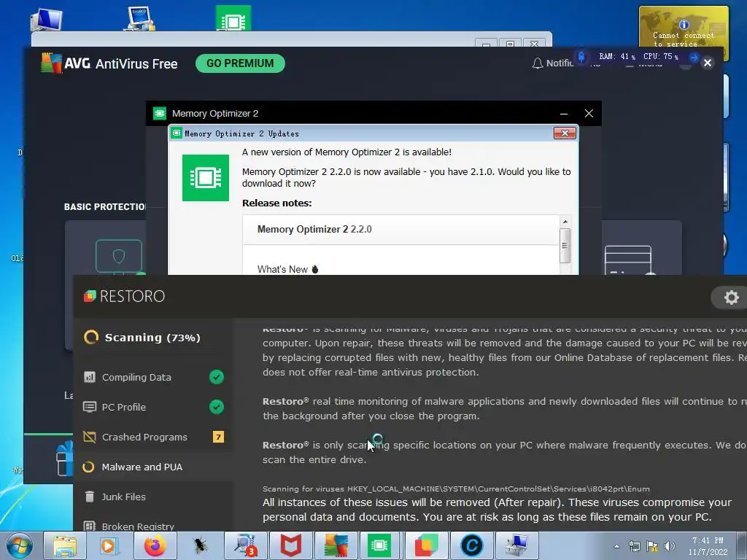Click the AVG AntiVirus Free logo
The width and height of the screenshot is (747, 560).
pyautogui.click(x=109, y=63)
